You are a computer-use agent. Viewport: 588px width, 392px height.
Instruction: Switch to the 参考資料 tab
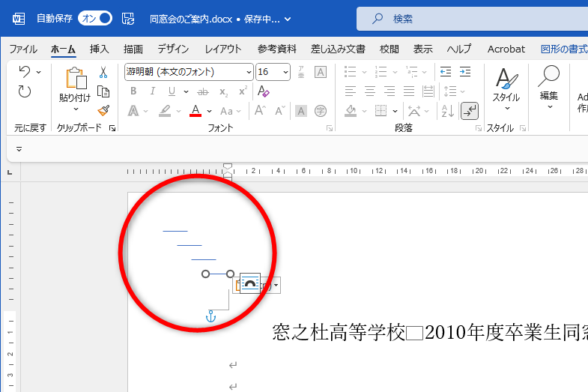[x=276, y=49]
